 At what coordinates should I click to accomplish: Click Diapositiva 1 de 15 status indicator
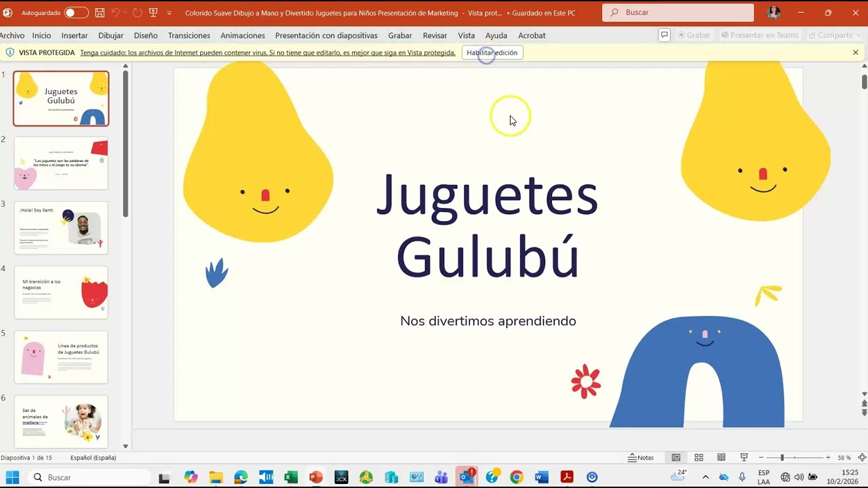pos(26,457)
